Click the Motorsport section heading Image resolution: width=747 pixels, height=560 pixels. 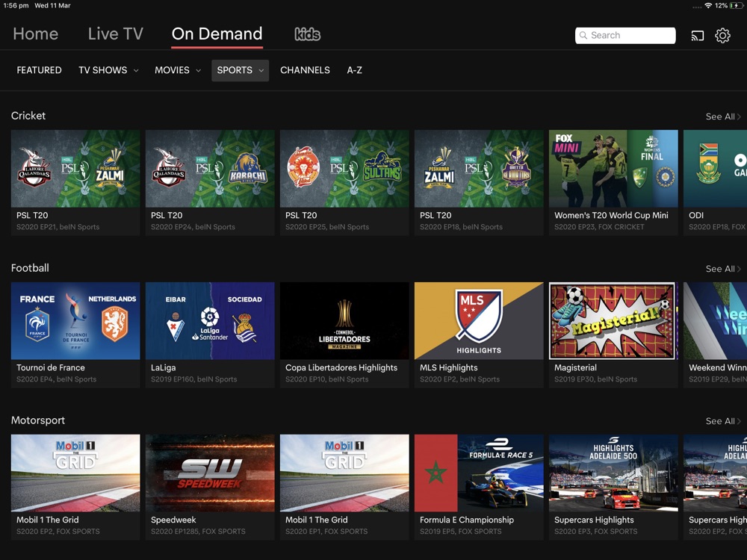(x=38, y=420)
